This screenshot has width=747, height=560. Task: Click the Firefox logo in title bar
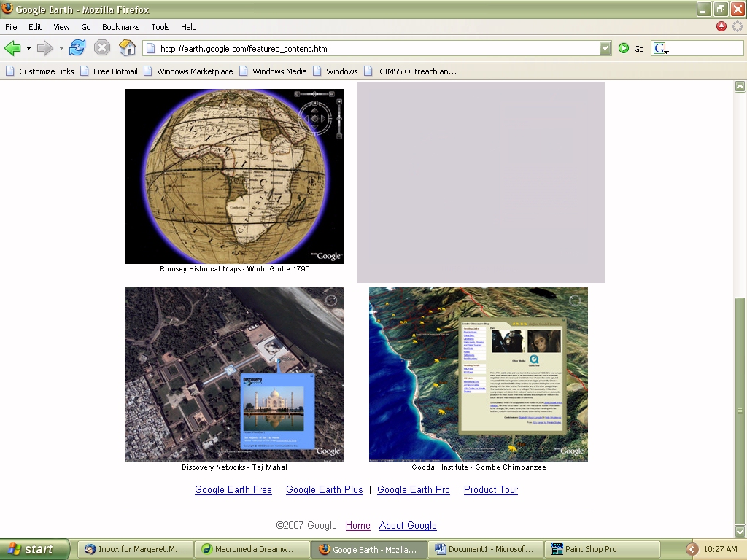[7, 9]
